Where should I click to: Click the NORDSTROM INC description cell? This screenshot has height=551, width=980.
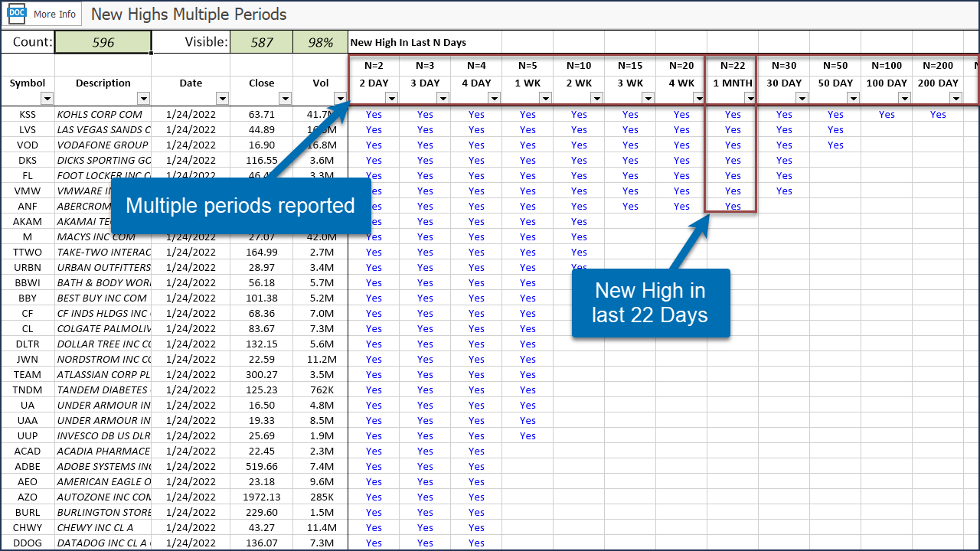(x=103, y=360)
